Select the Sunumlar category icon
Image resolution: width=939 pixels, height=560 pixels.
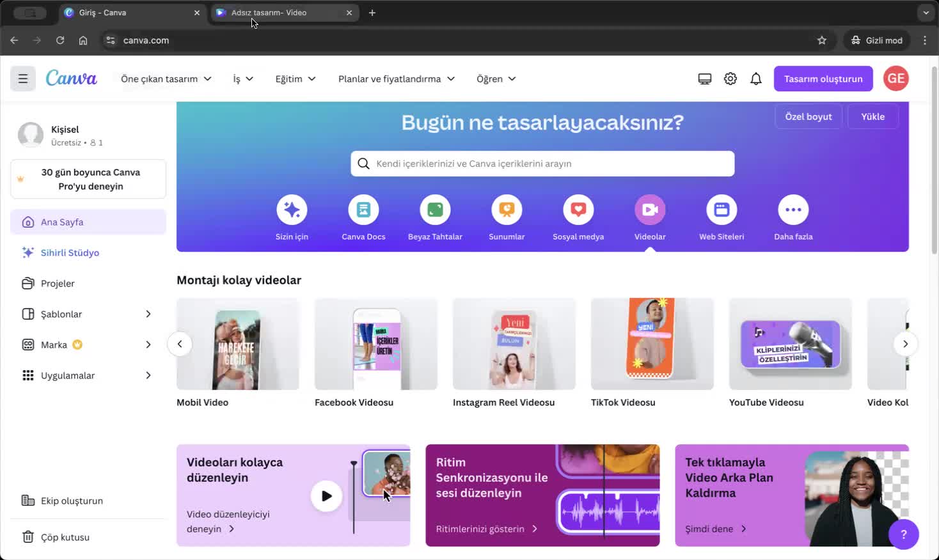pyautogui.click(x=507, y=210)
